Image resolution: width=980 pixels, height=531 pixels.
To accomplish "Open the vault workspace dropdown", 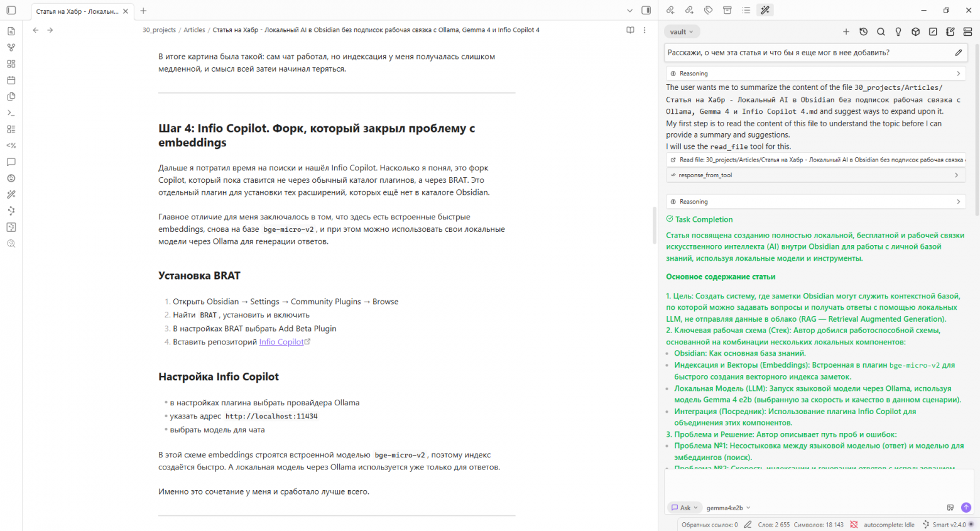I will coord(682,32).
